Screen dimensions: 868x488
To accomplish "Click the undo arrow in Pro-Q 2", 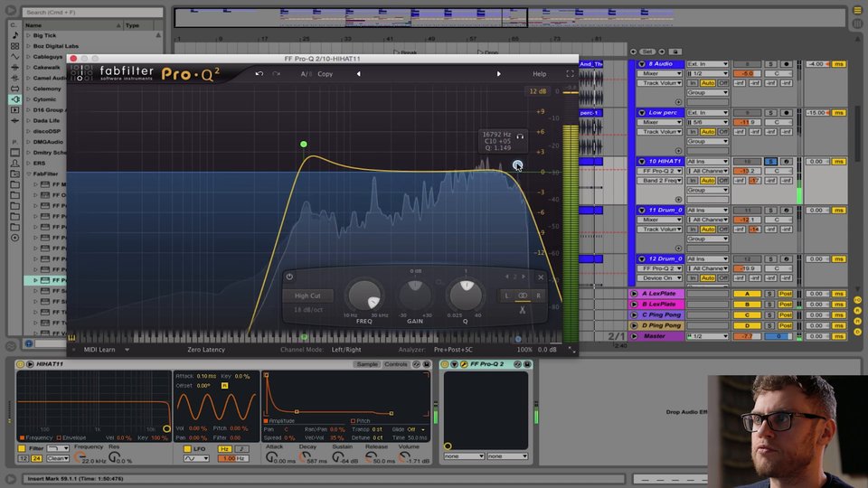I will (x=259, y=73).
